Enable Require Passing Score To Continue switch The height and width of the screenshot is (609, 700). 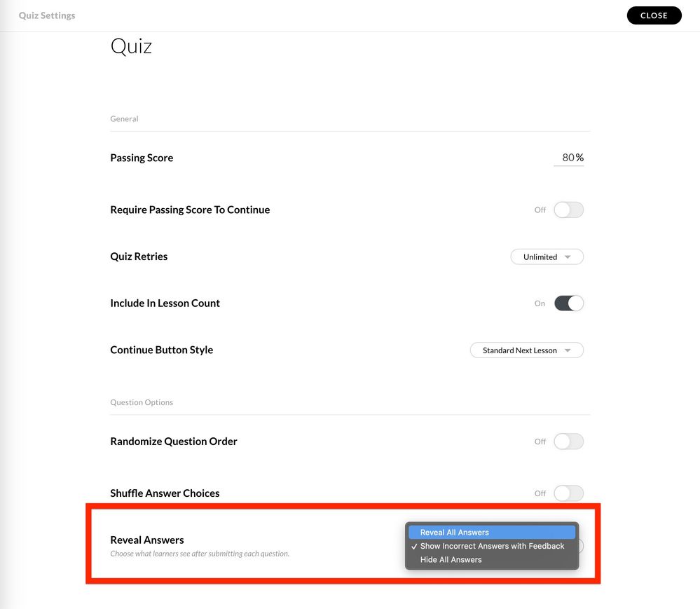click(x=568, y=210)
